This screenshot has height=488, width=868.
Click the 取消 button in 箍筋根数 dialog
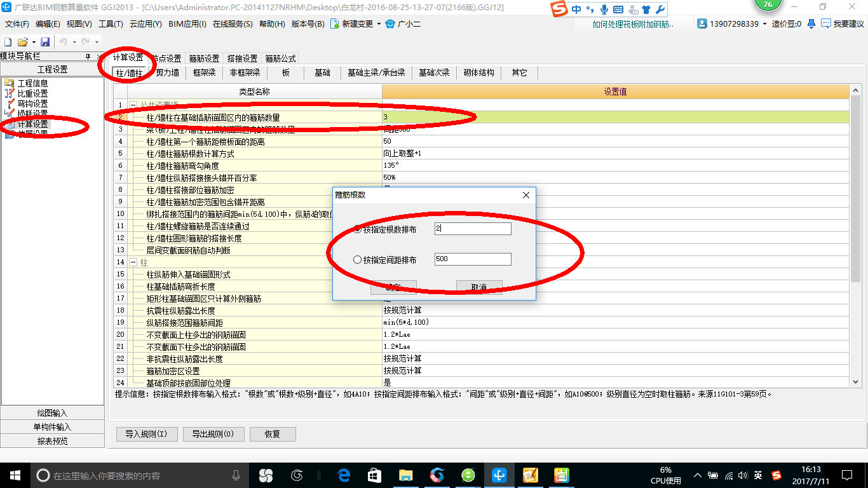(479, 287)
